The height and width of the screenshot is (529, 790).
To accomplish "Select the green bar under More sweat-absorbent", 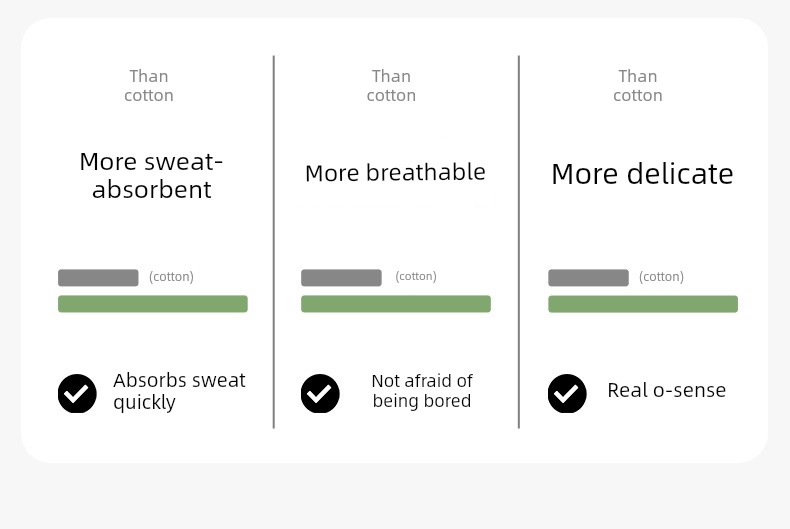I will (x=153, y=304).
